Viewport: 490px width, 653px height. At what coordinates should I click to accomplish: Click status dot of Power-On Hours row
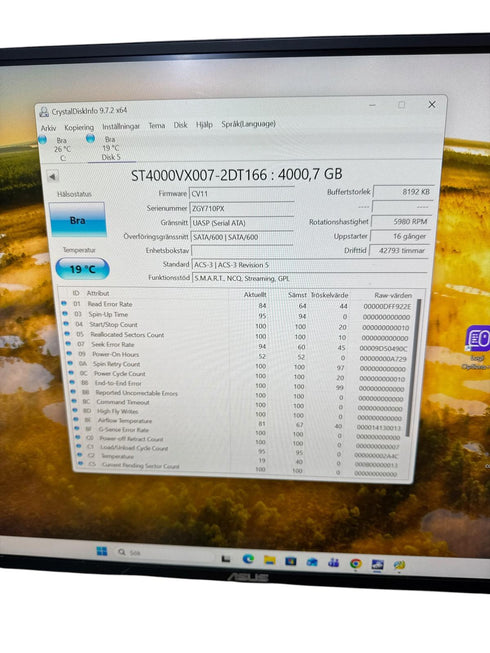(x=70, y=353)
